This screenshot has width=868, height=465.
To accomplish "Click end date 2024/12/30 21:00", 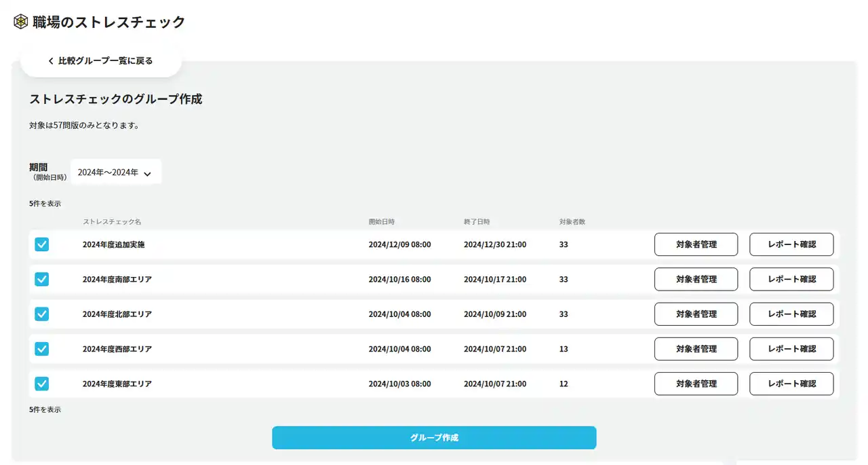I will tap(495, 244).
